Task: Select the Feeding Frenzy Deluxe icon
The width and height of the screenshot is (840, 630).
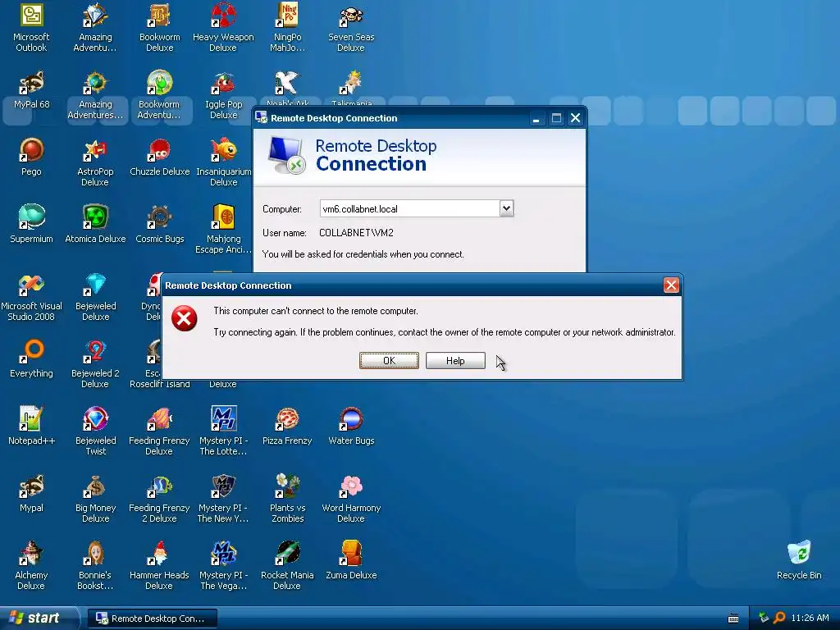Action: point(159,431)
